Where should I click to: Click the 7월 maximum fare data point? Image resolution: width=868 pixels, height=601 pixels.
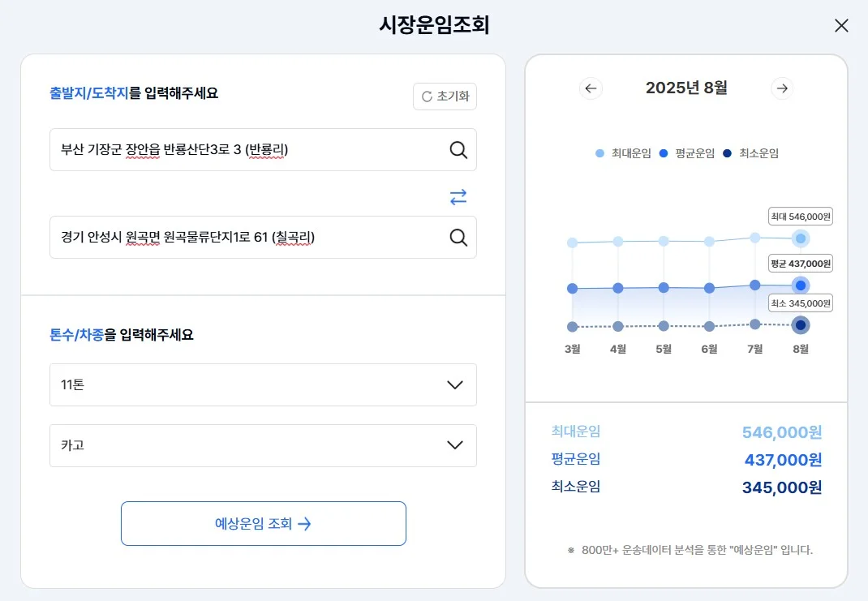(x=755, y=238)
